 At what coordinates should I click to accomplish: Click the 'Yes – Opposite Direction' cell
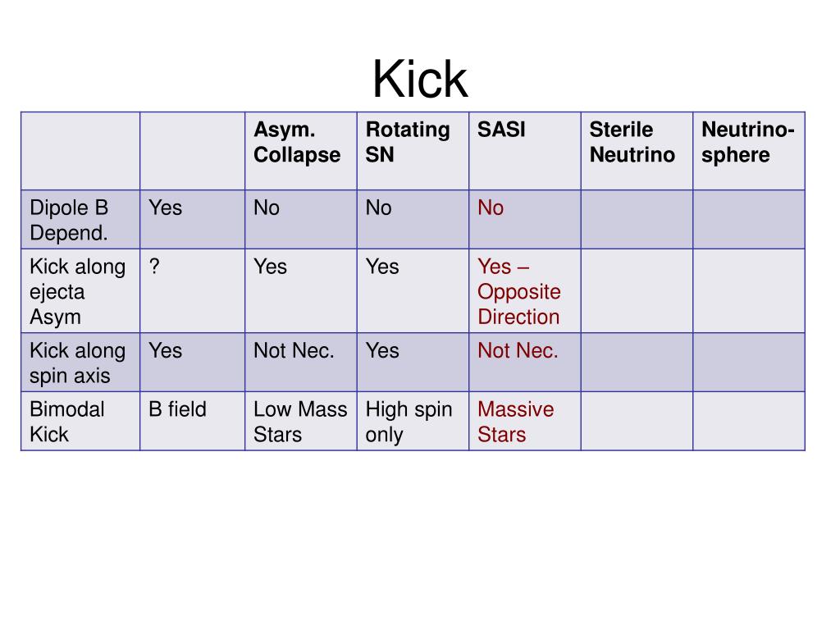pos(524,291)
